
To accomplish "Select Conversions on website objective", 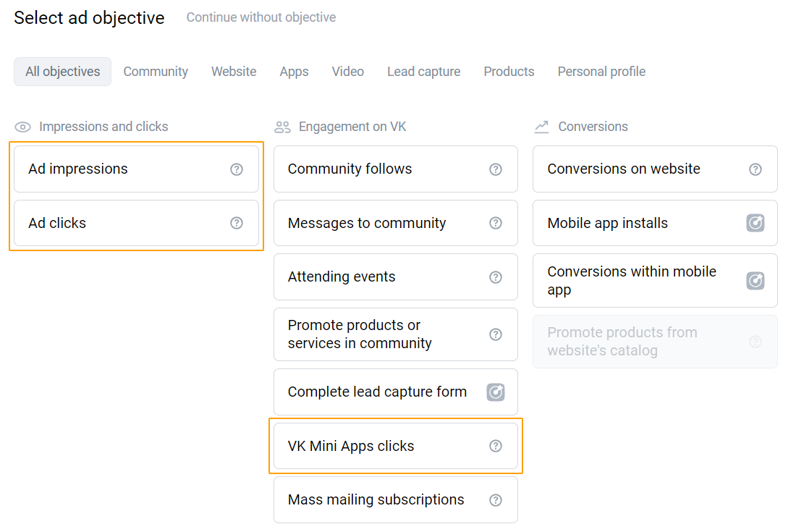I will (655, 169).
